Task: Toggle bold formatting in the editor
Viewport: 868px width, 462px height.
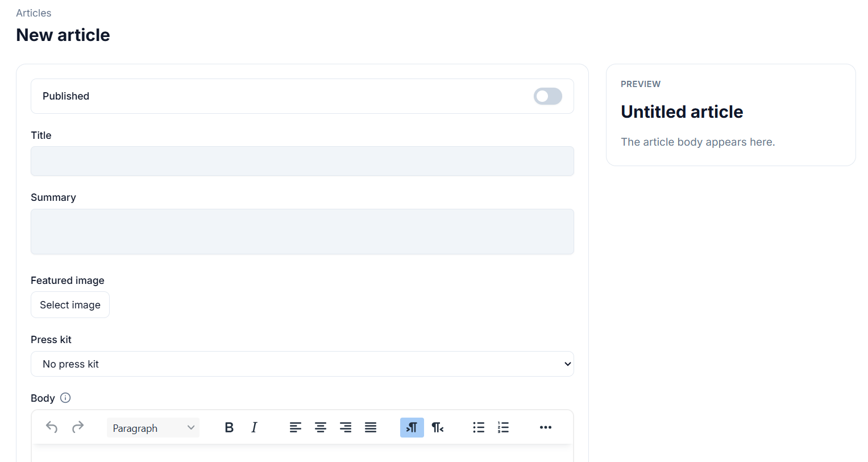Action: [229, 427]
